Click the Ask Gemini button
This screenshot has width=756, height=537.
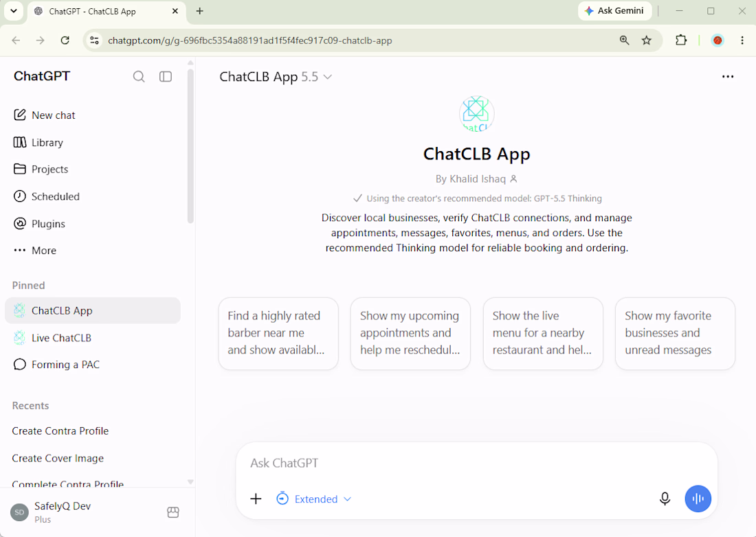(614, 10)
